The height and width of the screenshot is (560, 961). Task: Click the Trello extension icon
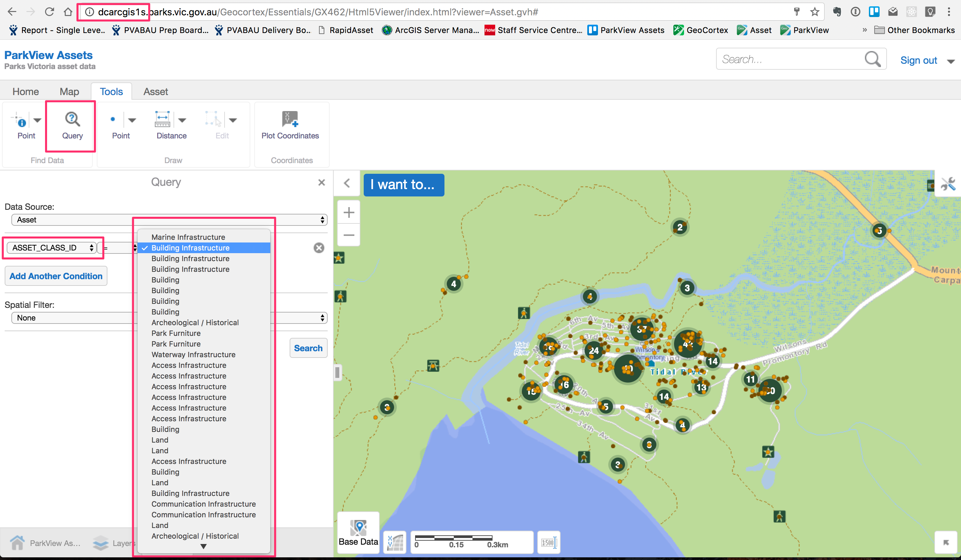[x=874, y=12]
